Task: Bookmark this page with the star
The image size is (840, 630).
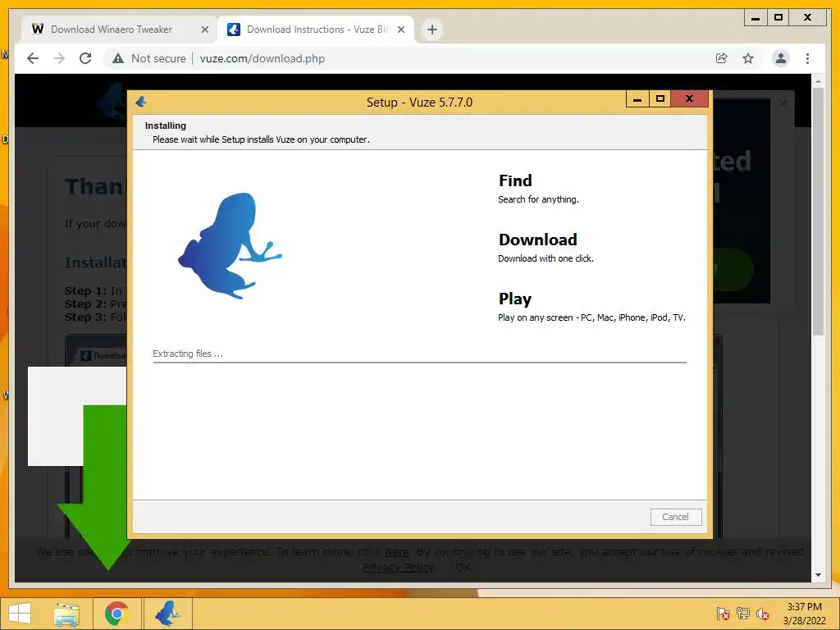Action: (748, 58)
